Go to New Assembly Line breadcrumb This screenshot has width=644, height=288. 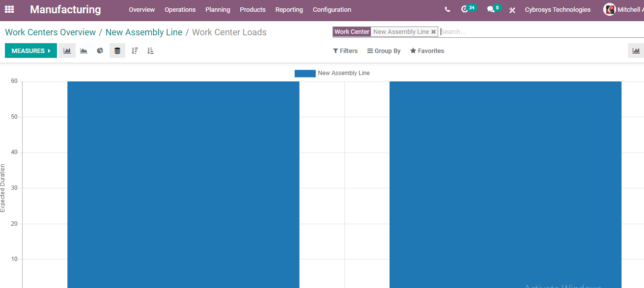pyautogui.click(x=144, y=32)
